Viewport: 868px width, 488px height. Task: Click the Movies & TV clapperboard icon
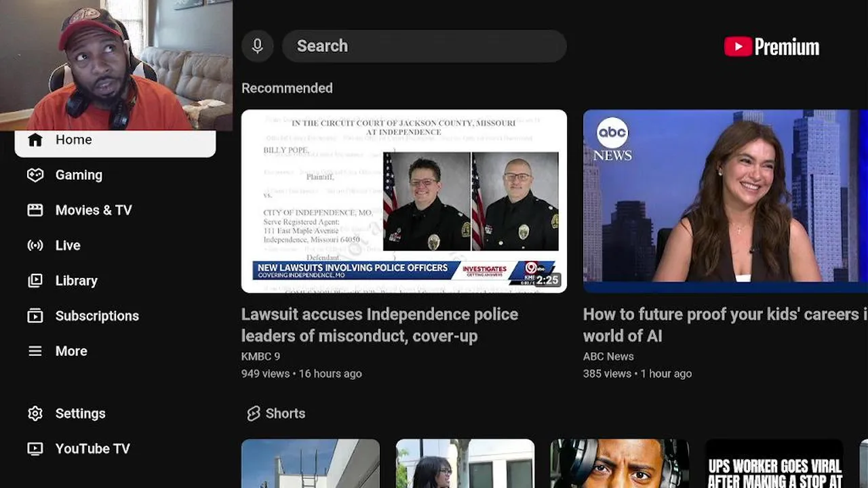35,210
